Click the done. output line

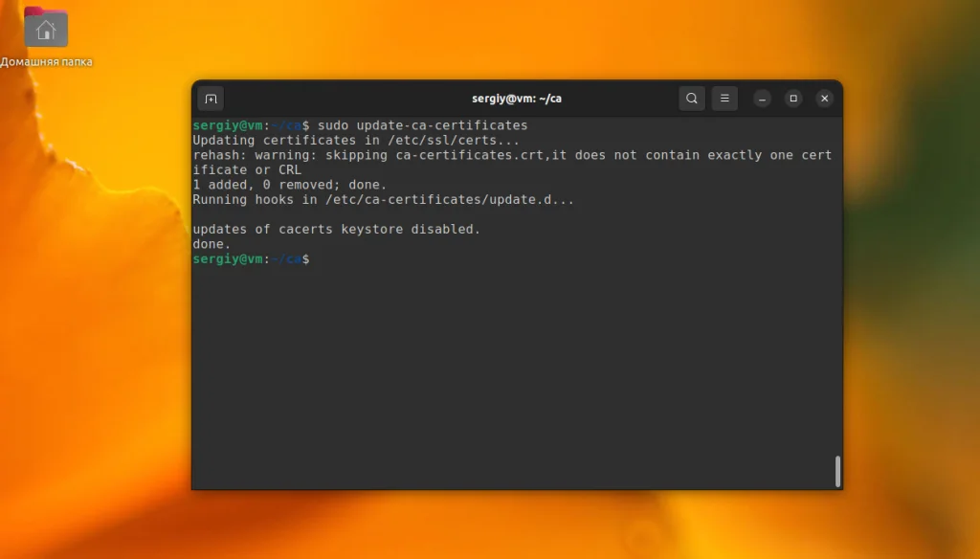pos(210,243)
